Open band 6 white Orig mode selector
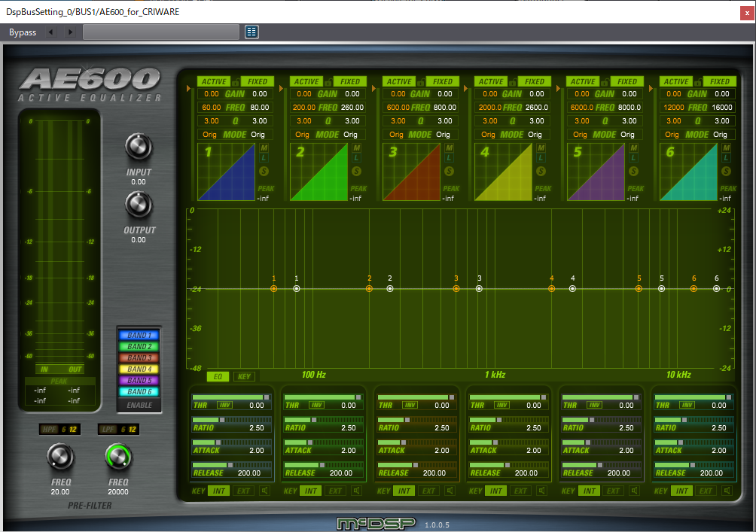This screenshot has width=756, height=532. coord(720,135)
